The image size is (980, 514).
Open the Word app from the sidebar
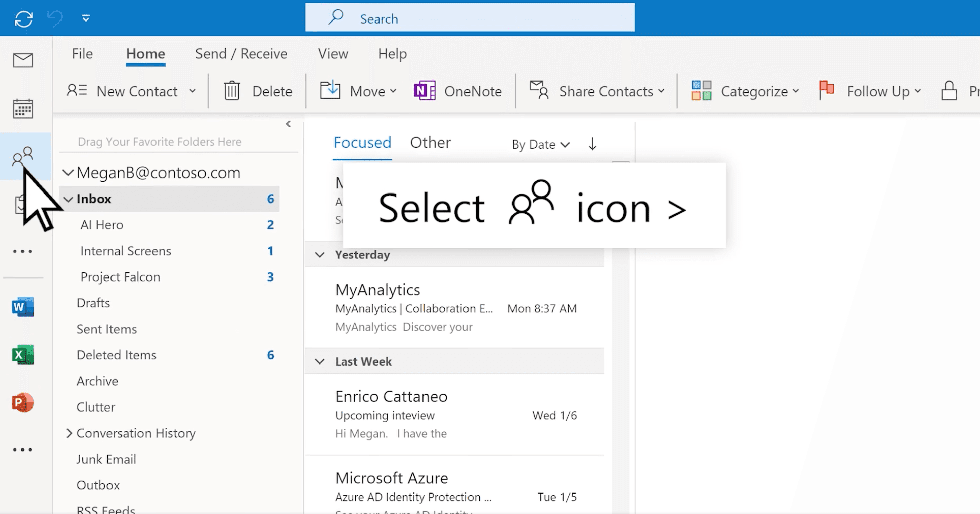[23, 307]
